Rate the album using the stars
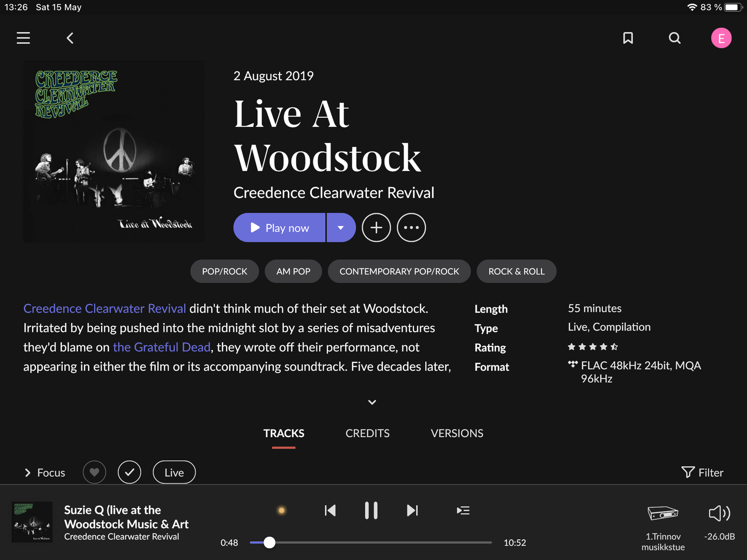747x560 pixels. coord(593,347)
